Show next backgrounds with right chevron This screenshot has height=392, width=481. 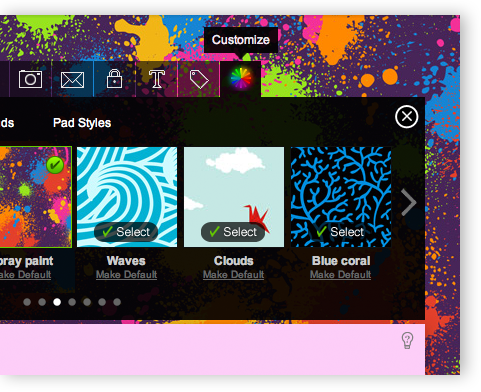pyautogui.click(x=408, y=202)
